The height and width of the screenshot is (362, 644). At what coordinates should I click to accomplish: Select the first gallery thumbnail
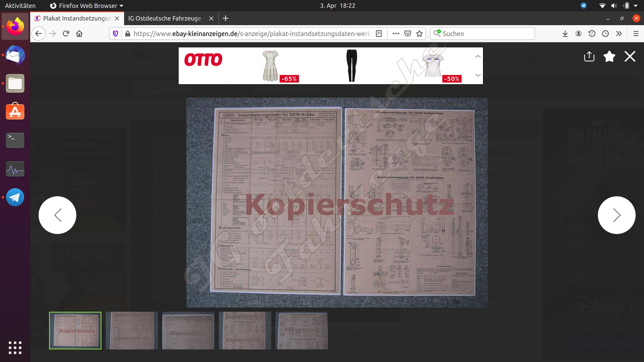coord(75,330)
